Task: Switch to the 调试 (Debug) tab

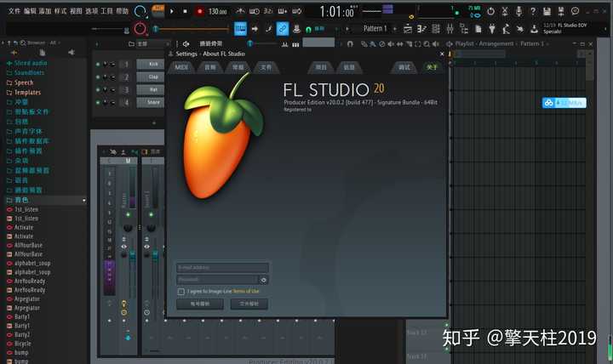Action: 404,67
